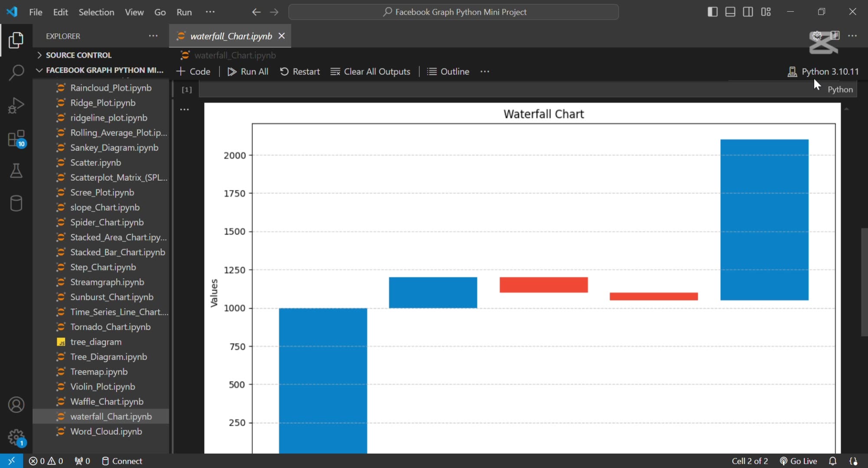Image resolution: width=868 pixels, height=468 pixels.
Task: Select the Run and Debug icon
Action: tap(16, 105)
